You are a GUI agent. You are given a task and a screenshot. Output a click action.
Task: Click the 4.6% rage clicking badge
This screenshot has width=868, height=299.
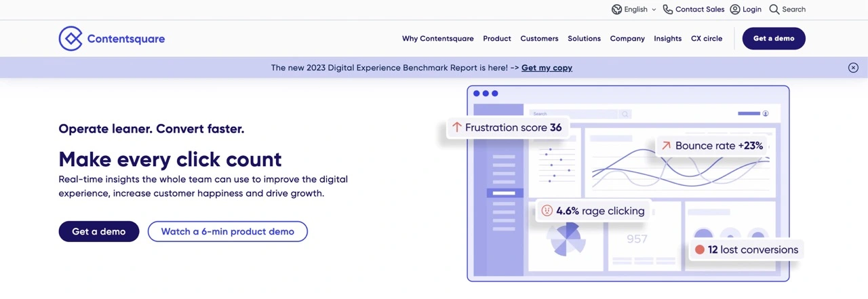595,211
